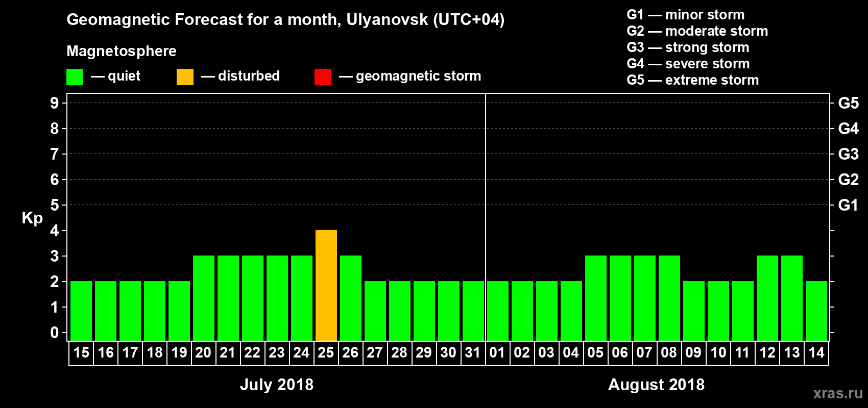Click the green bar for July 31
This screenshot has width=868, height=408.
coord(473,311)
